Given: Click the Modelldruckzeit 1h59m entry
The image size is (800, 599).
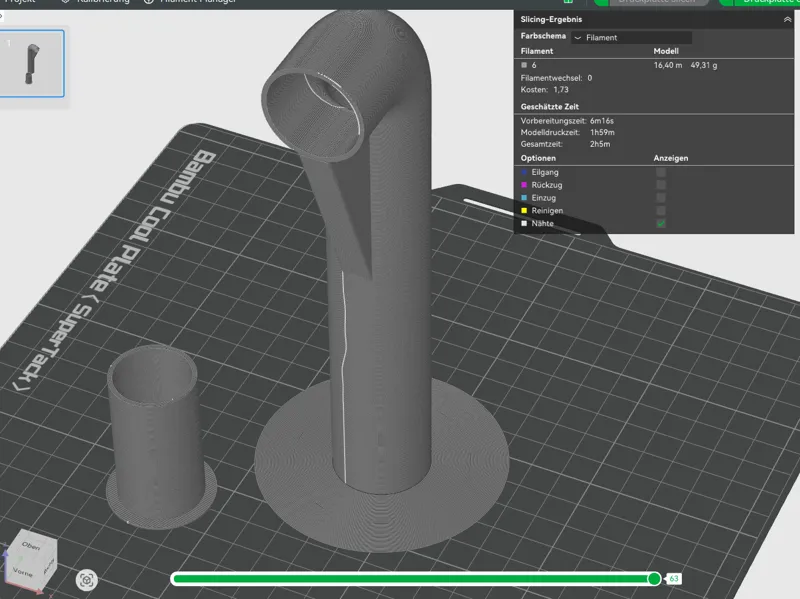Looking at the screenshot, I should 567,132.
